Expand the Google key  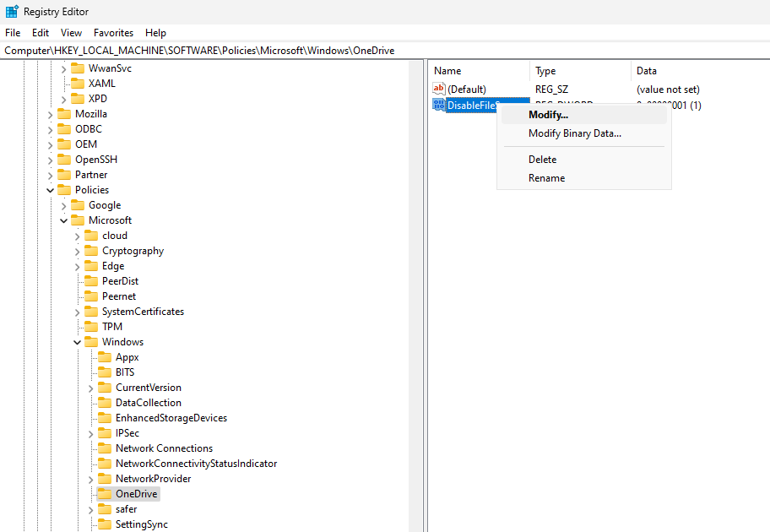click(x=64, y=206)
